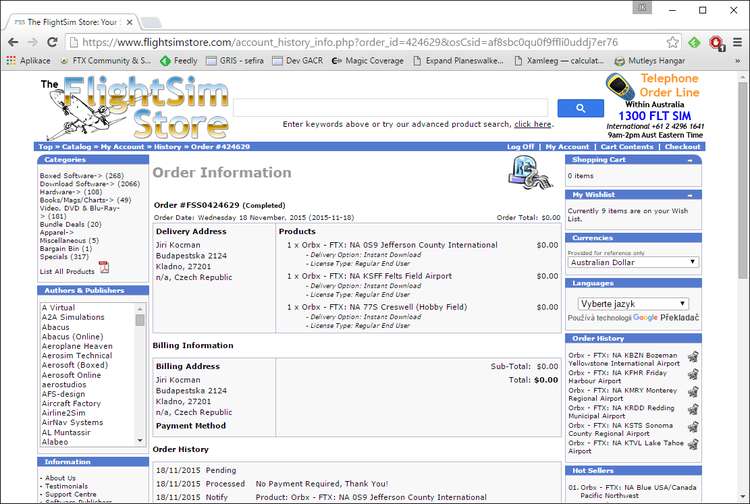The image size is (750, 504).
Task: Open the Testimonials information link
Action: tap(66, 486)
